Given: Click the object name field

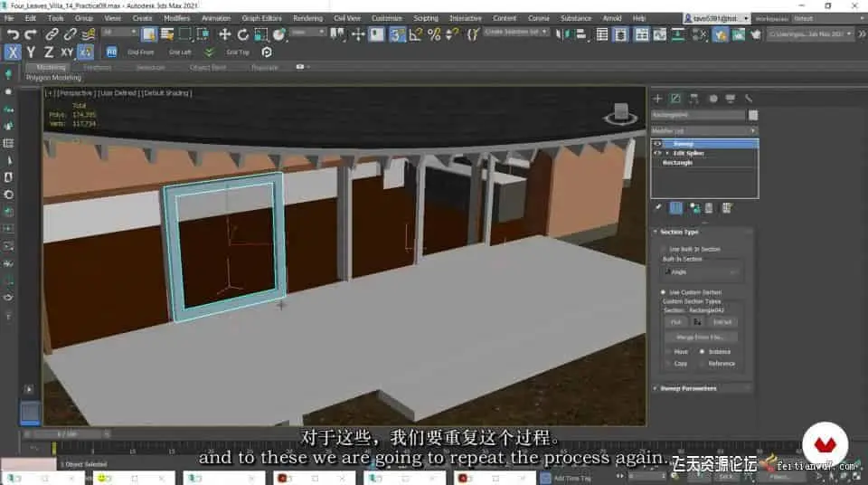Looking at the screenshot, I should [x=697, y=115].
